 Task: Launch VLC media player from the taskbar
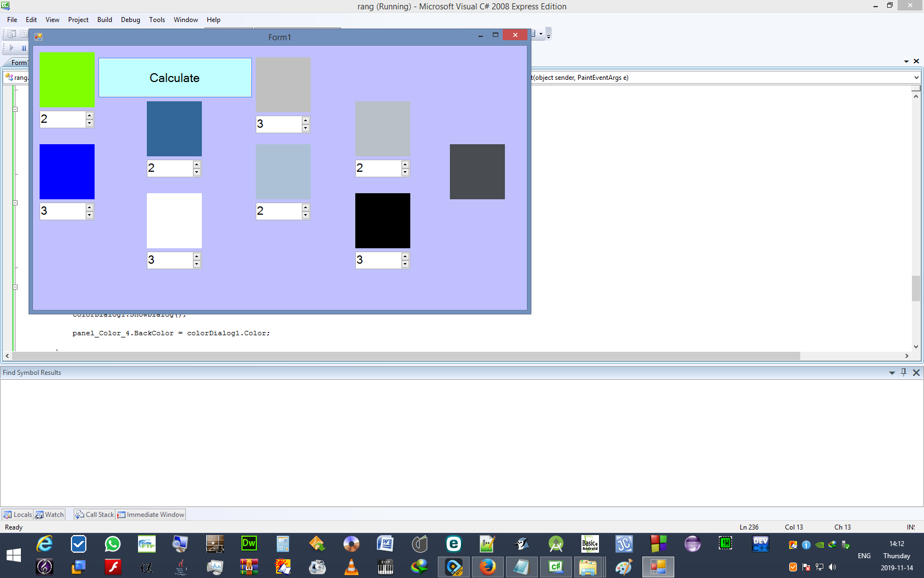pyautogui.click(x=351, y=566)
